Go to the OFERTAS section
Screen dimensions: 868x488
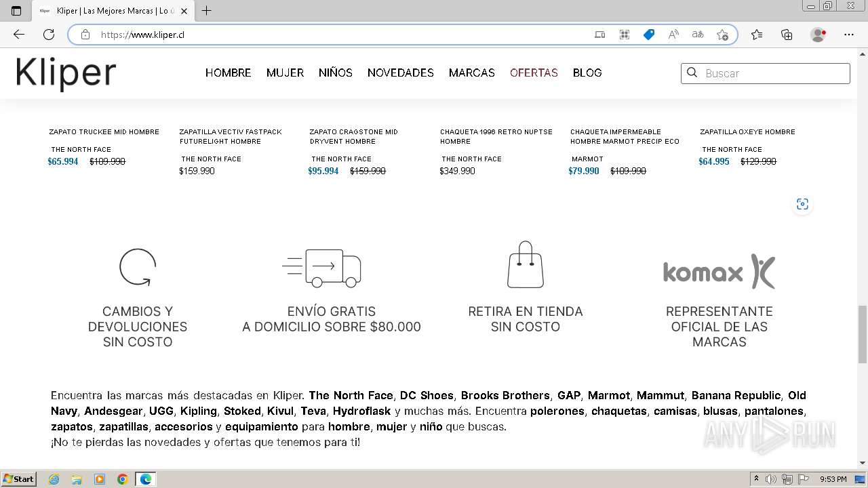(x=534, y=73)
